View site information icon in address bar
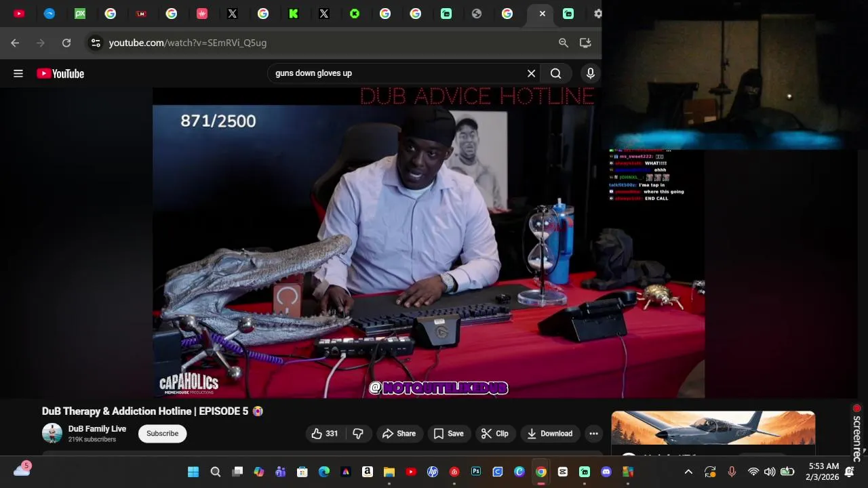This screenshot has width=868, height=488. point(96,43)
